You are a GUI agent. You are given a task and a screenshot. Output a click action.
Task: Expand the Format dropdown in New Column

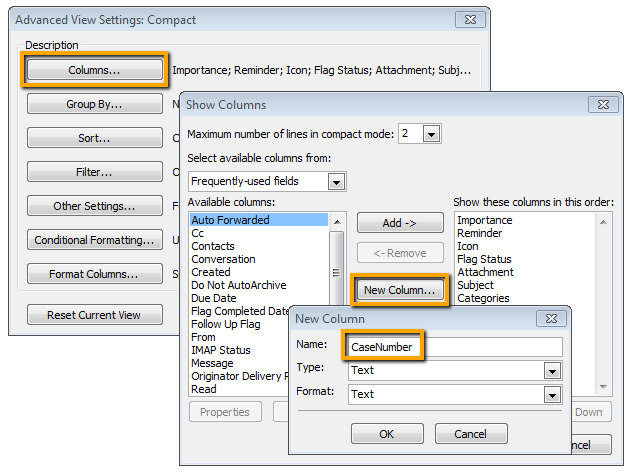click(x=552, y=395)
